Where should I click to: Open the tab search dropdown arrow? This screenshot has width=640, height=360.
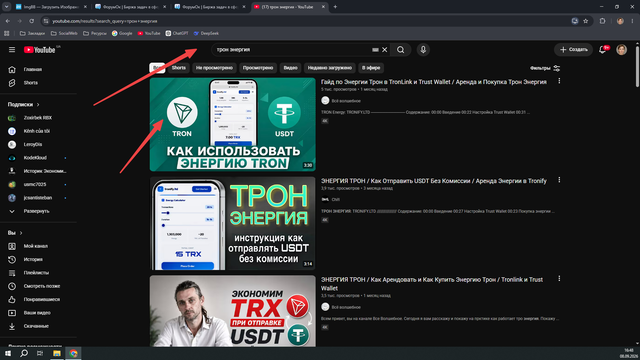7,7
